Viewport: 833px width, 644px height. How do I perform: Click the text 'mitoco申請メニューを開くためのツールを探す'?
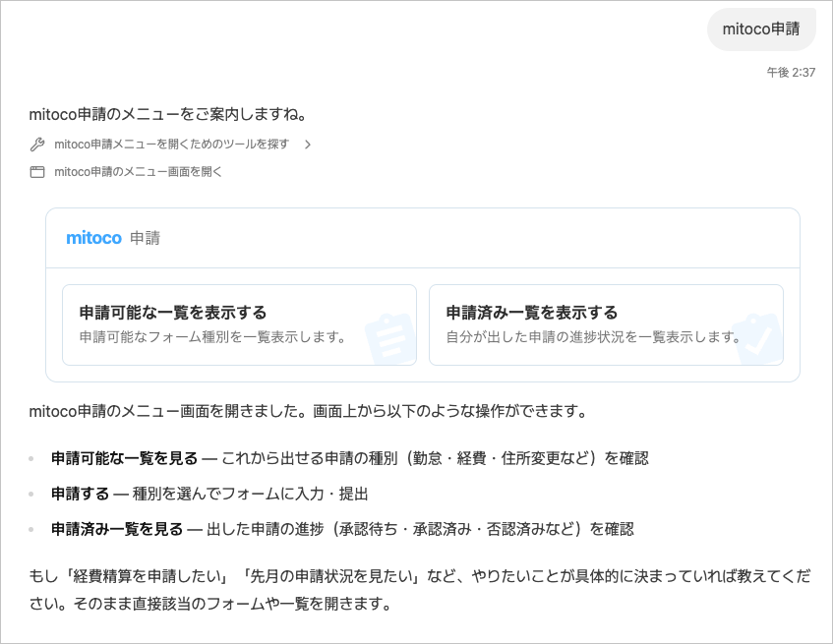171,144
